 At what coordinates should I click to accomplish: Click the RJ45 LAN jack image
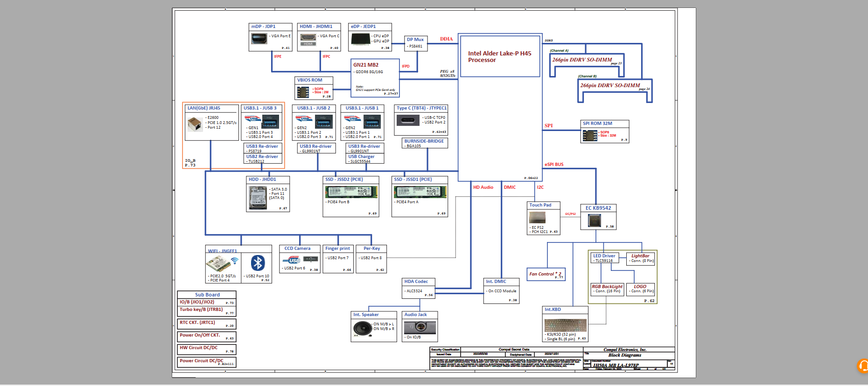[195, 124]
